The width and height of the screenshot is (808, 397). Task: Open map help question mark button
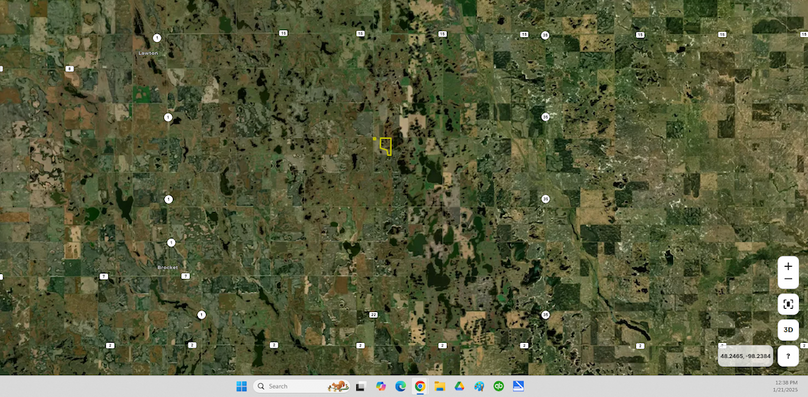[x=788, y=356]
